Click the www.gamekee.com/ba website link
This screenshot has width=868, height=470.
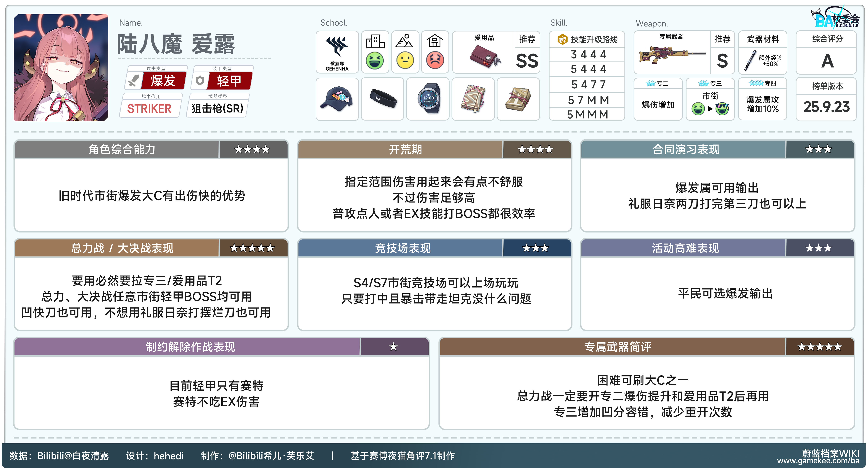click(818, 461)
